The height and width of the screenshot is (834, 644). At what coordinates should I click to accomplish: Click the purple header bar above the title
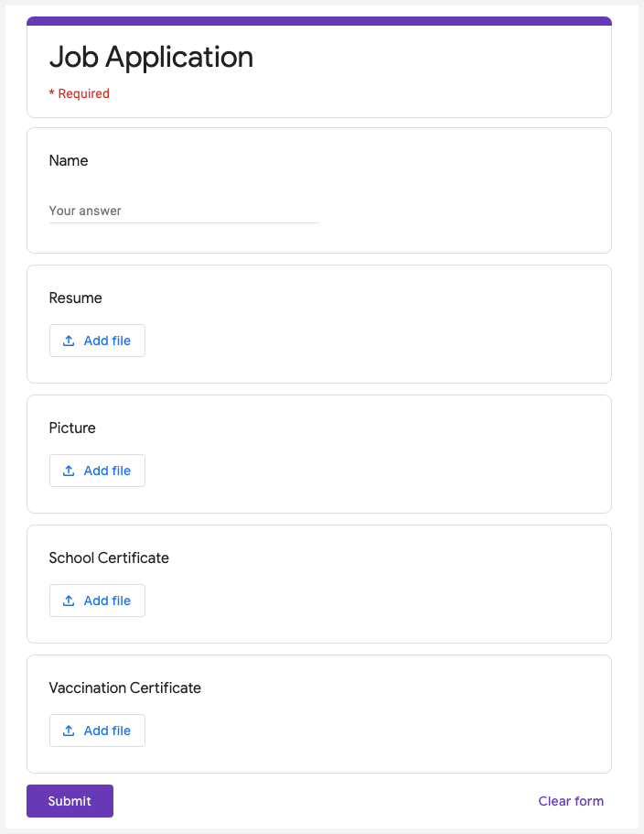pos(318,17)
